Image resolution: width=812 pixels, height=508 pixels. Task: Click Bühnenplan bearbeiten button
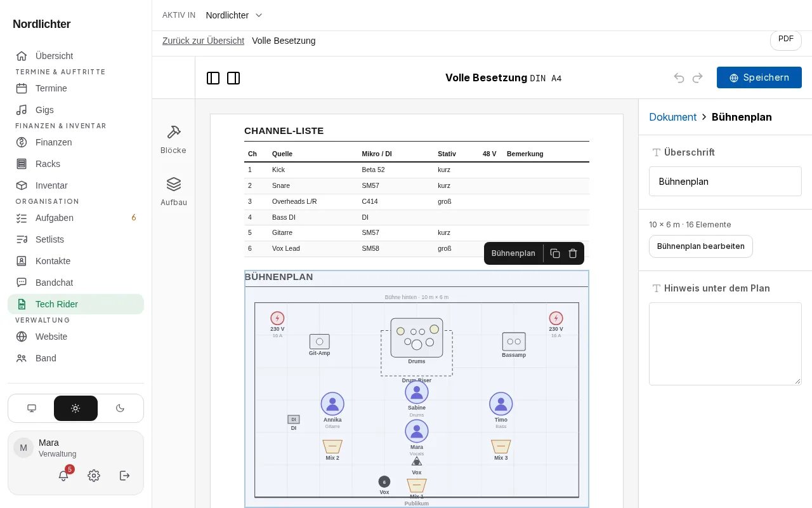click(x=701, y=246)
